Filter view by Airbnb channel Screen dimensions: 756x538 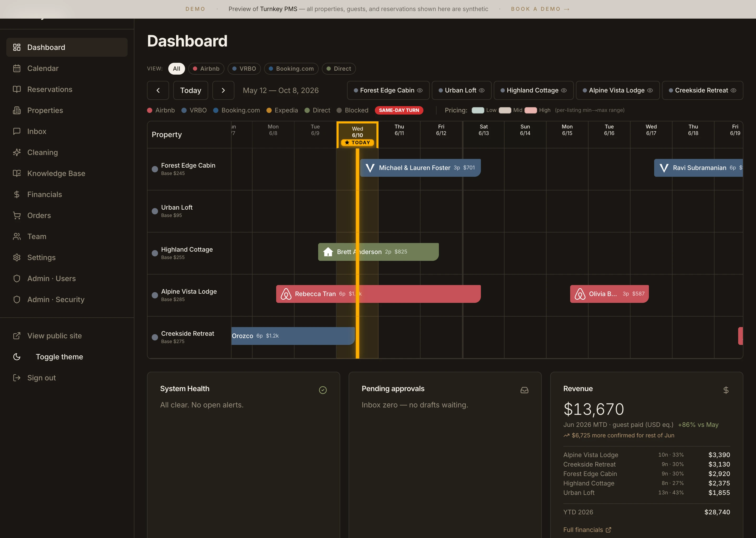click(206, 69)
